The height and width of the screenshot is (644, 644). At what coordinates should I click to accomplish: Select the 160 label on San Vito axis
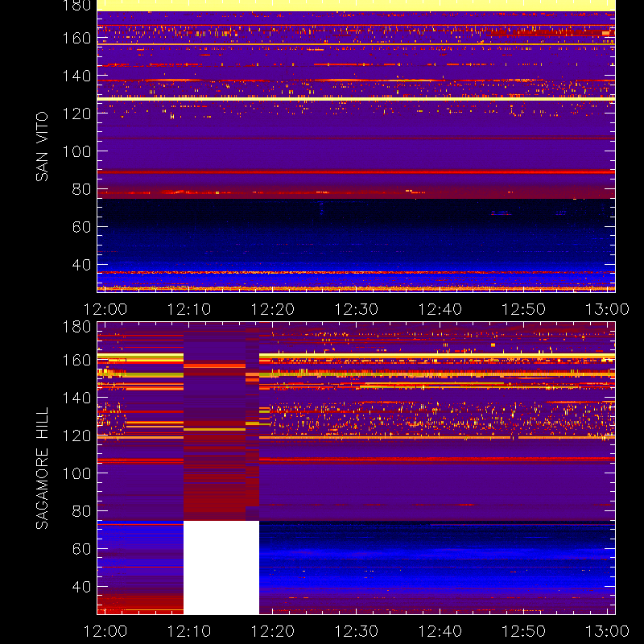[x=76, y=38]
